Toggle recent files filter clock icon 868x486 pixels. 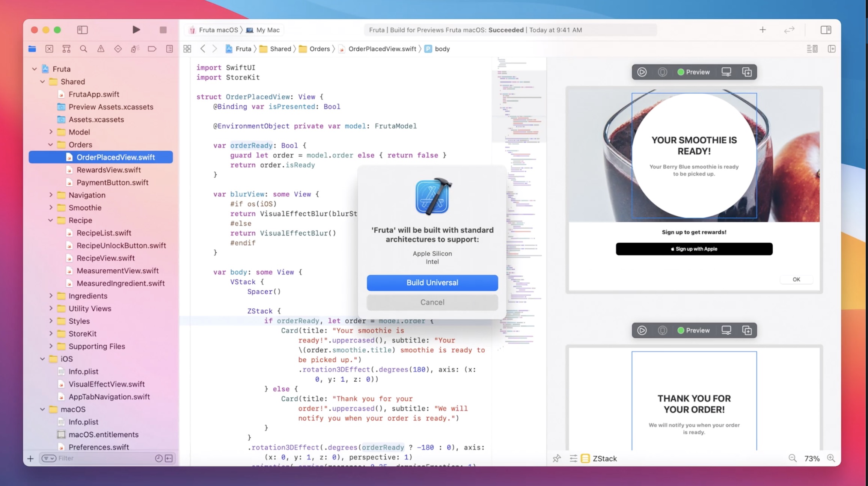pyautogui.click(x=158, y=458)
